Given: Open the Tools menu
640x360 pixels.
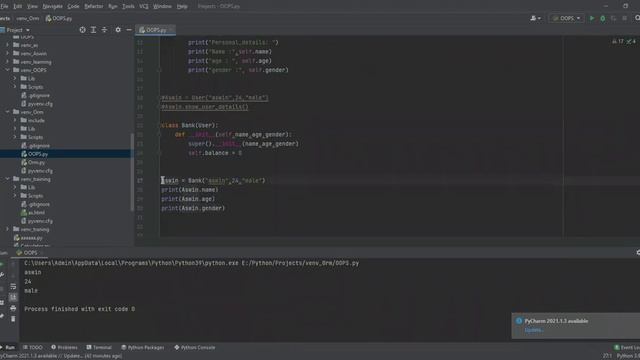Looking at the screenshot, I should coord(128,6).
